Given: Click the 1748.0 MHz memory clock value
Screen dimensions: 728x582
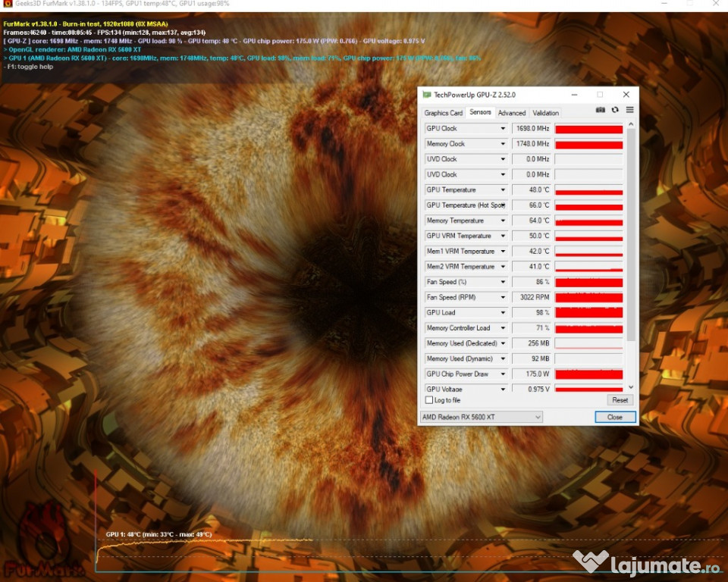Looking at the screenshot, I should (532, 144).
